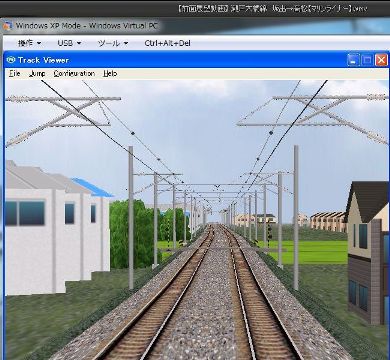Click the outer window's Japanese title text
Viewport: 390px width, 360px height.
tap(272, 9)
